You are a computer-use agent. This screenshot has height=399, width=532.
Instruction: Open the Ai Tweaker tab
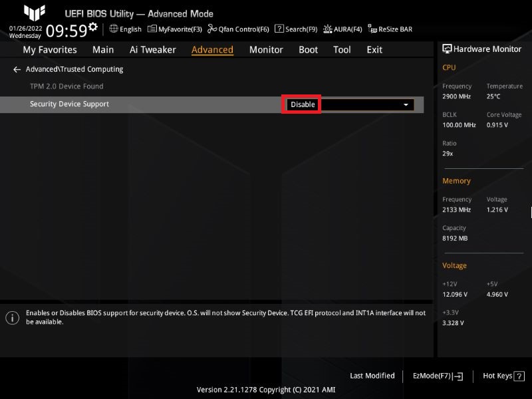tap(153, 50)
